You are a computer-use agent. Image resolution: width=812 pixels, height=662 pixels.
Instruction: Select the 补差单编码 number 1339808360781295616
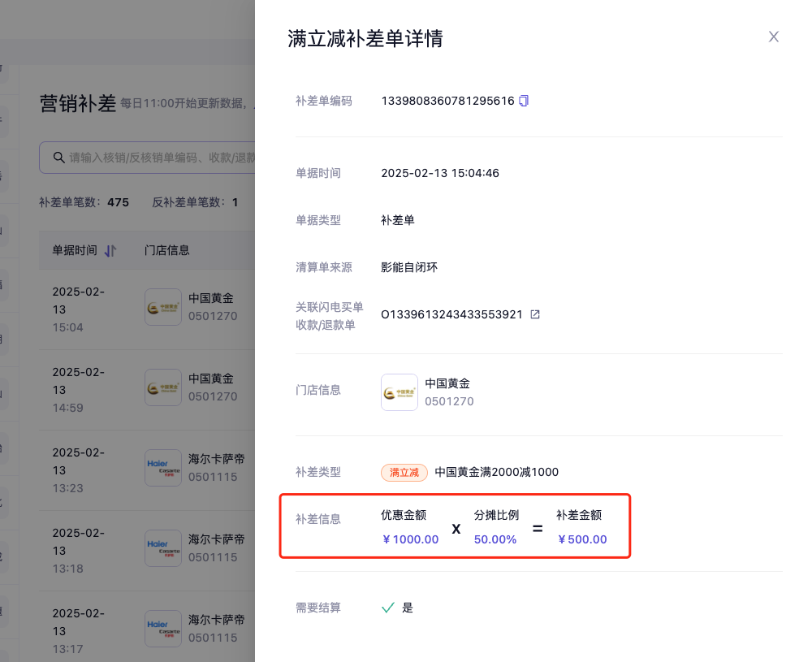(x=447, y=101)
